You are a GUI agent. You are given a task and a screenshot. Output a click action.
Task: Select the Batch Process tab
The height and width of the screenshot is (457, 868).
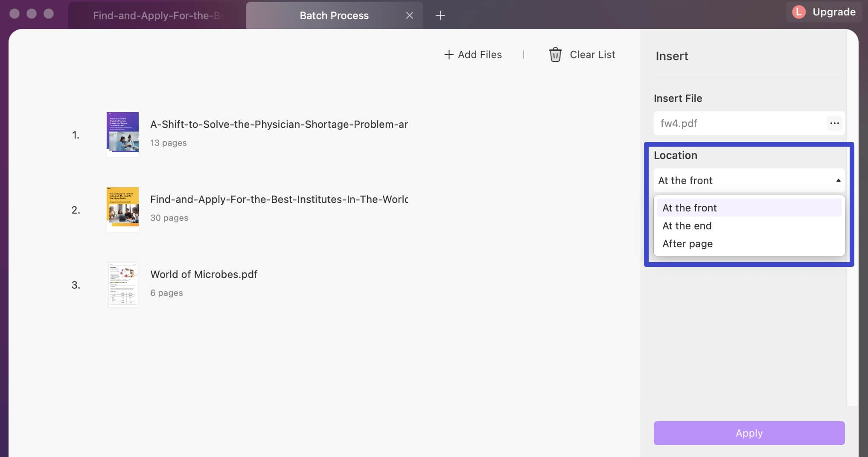tap(334, 16)
